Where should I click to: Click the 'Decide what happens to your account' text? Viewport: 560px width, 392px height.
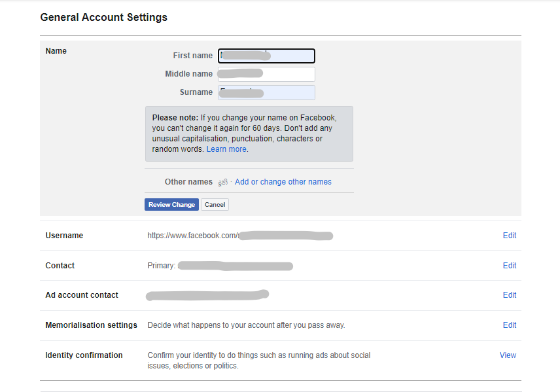(x=246, y=325)
